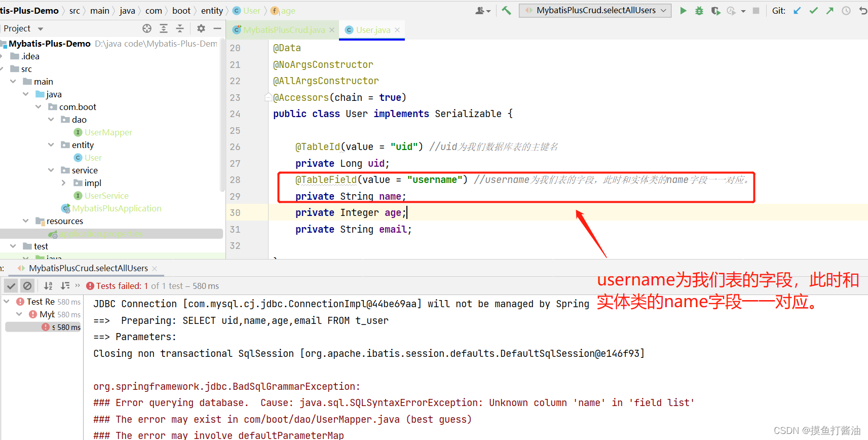Close the MybatisPlusCrud.java tab
Viewport: 868px width, 440px height.
(332, 30)
